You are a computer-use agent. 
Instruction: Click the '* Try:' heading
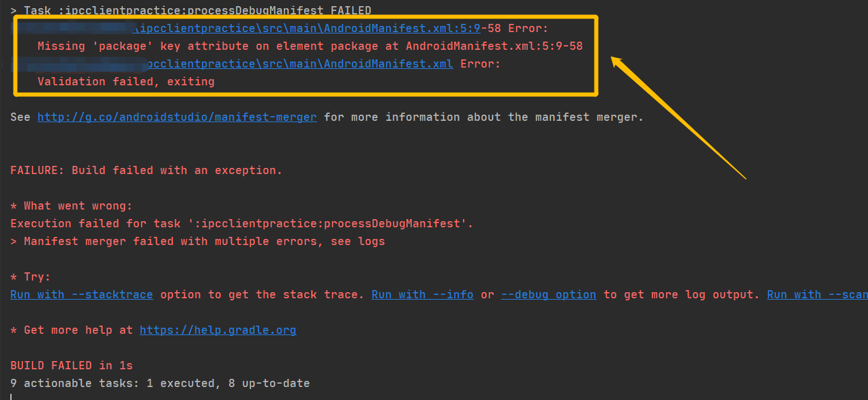pyautogui.click(x=31, y=277)
